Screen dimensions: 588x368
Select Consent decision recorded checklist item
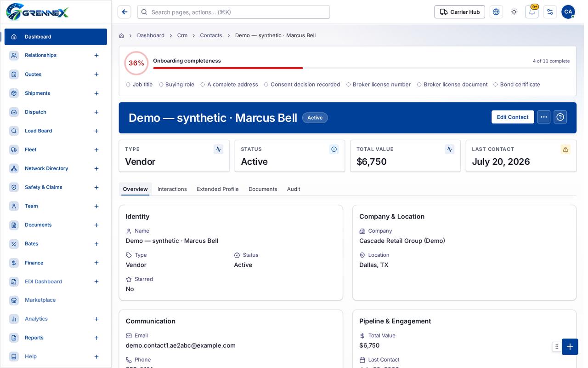coord(302,85)
